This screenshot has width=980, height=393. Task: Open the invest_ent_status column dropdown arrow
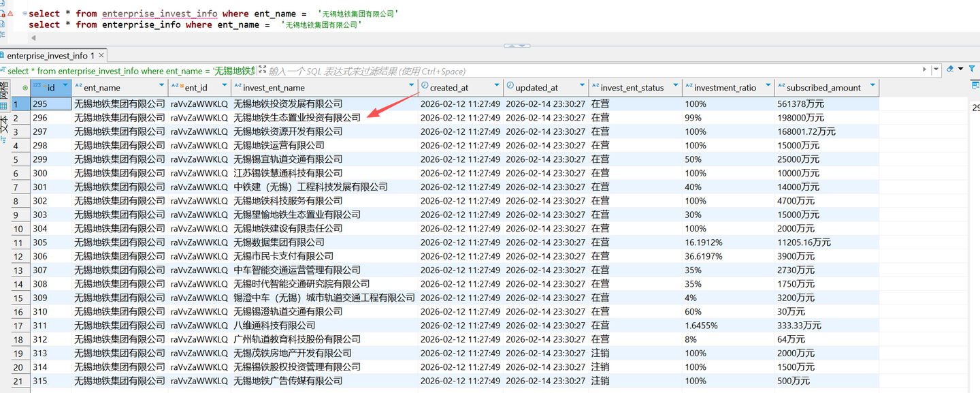[676, 87]
